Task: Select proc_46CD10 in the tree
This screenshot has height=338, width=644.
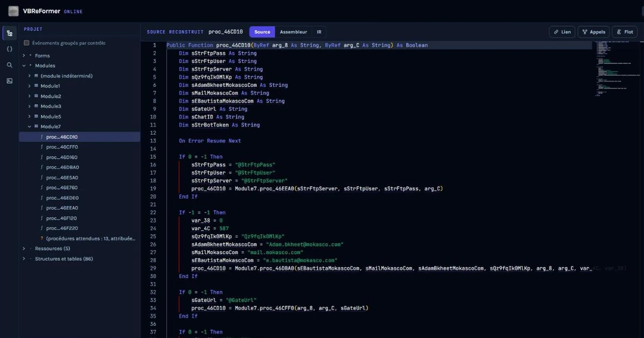Action: tap(79, 137)
